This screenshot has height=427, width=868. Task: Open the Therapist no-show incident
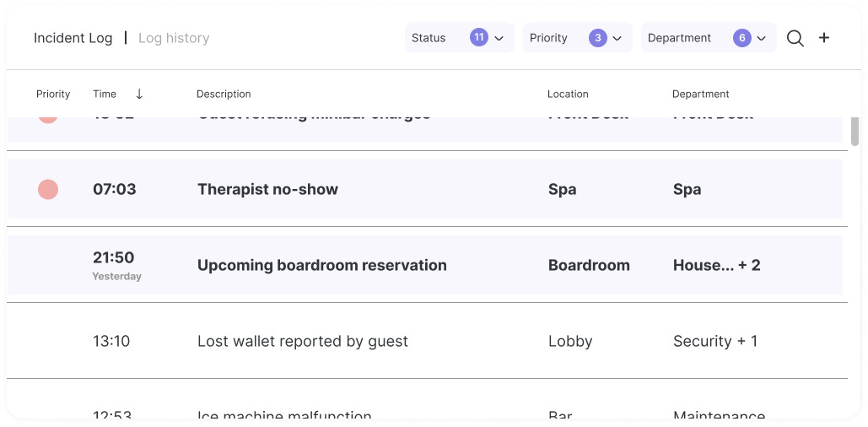(x=267, y=189)
